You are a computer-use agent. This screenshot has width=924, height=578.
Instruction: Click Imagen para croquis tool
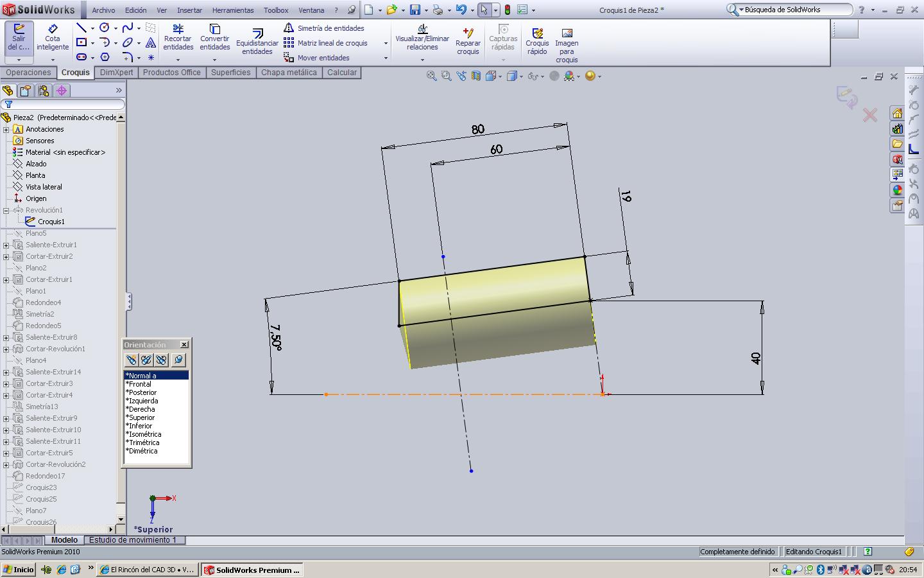(x=567, y=45)
